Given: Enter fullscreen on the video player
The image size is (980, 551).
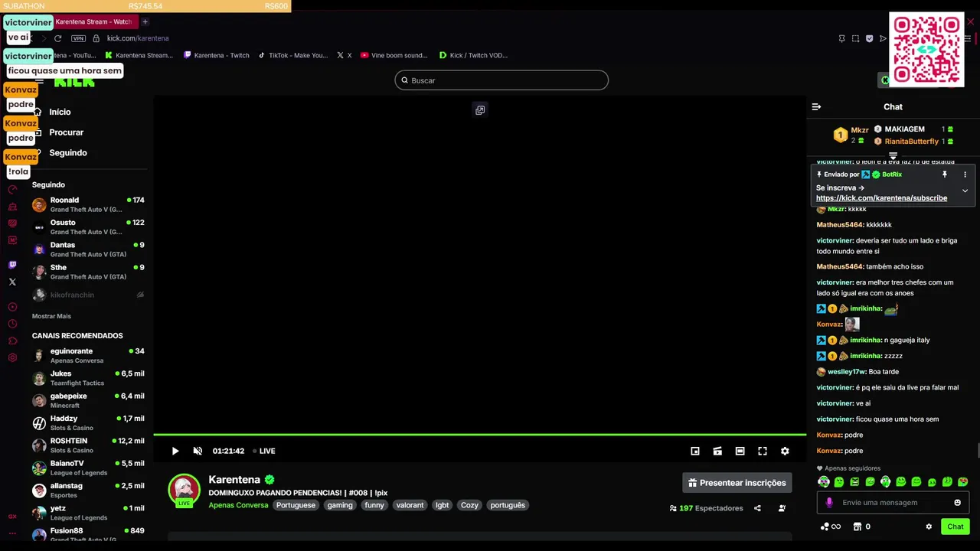Looking at the screenshot, I should 763,451.
